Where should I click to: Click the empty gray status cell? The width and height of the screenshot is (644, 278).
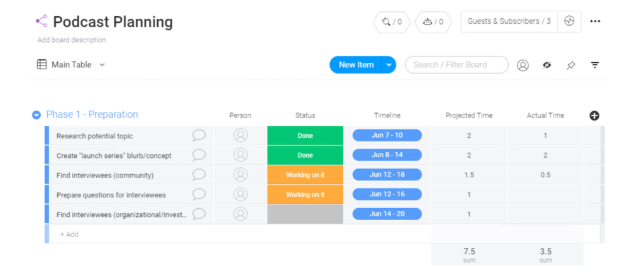coord(305,214)
